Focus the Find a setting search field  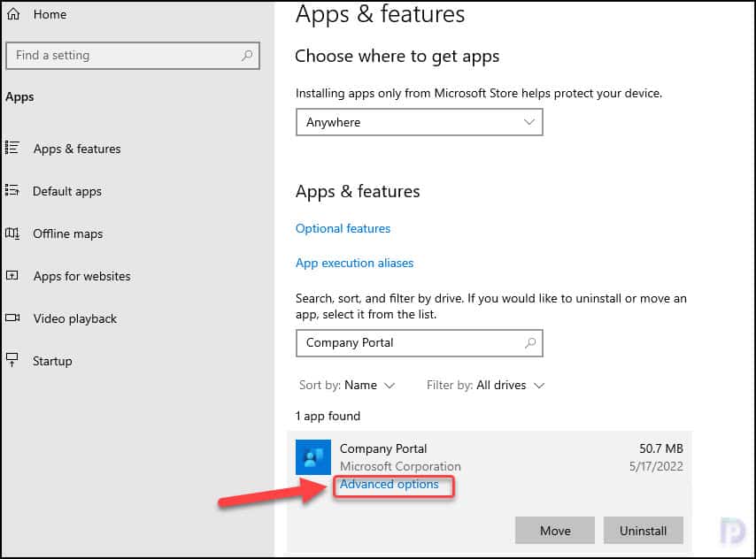133,56
